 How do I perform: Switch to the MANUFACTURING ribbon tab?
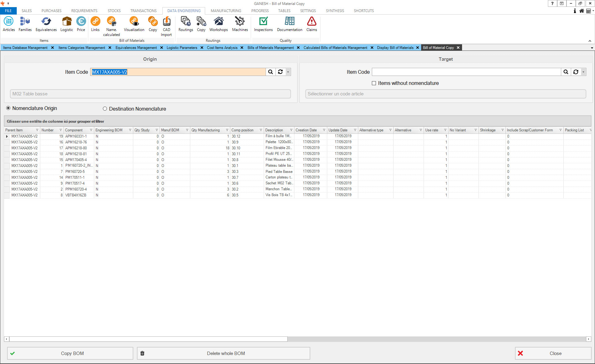coord(226,11)
